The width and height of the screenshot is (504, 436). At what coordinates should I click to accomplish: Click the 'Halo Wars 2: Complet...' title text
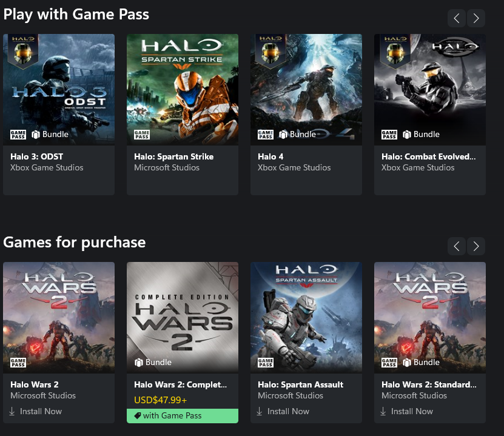[180, 384]
